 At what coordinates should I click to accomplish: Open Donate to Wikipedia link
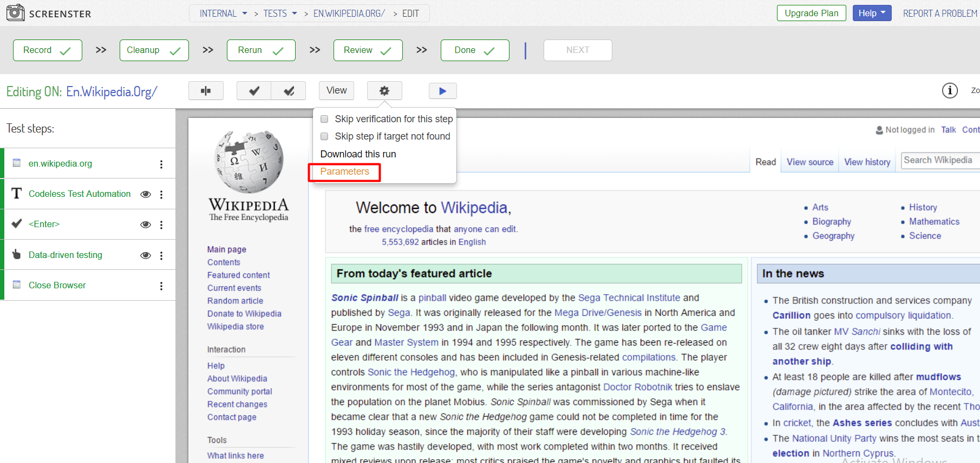[x=244, y=314]
